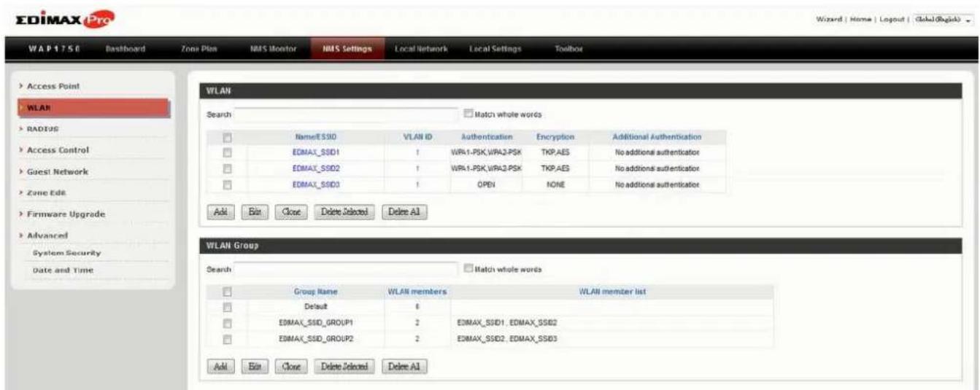
Task: Click the WLAN members column header
Action: pos(417,292)
